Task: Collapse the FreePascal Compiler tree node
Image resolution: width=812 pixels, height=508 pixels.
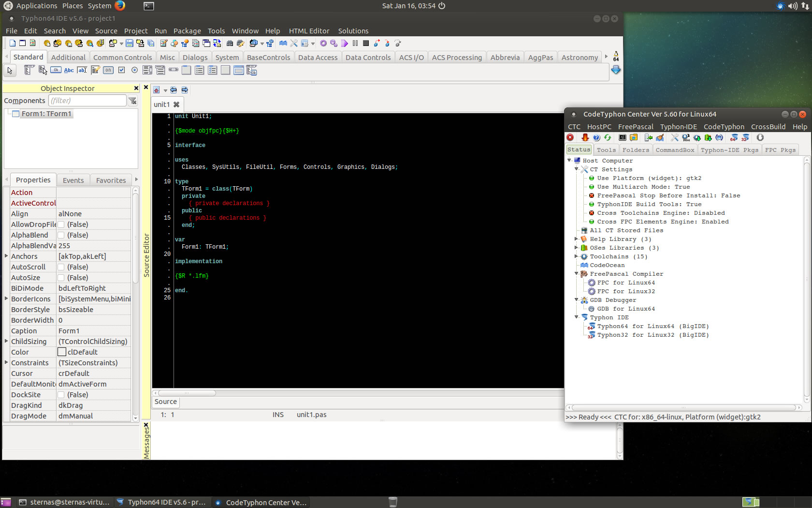Action: pos(576,274)
